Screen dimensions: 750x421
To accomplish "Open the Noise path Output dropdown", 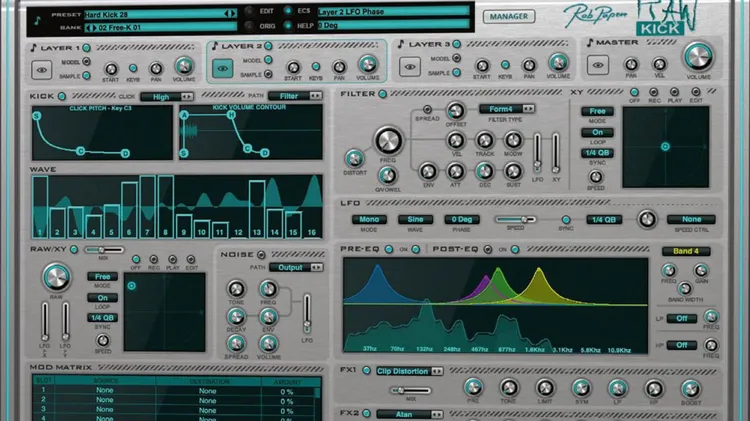I will (297, 267).
